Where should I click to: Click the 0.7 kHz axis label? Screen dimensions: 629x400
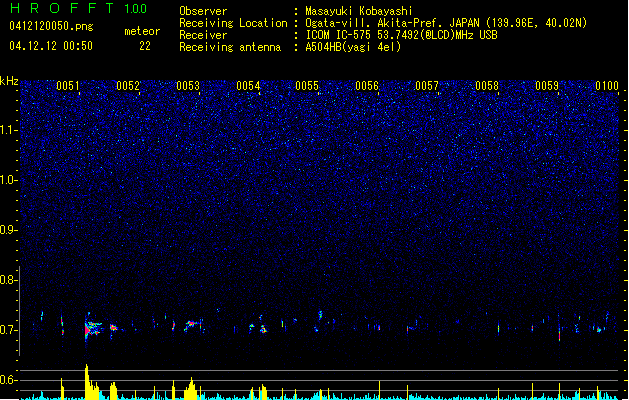click(x=8, y=330)
